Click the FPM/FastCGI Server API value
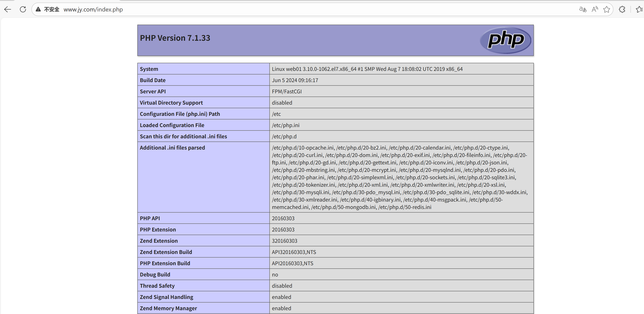The height and width of the screenshot is (314, 644). click(x=287, y=91)
